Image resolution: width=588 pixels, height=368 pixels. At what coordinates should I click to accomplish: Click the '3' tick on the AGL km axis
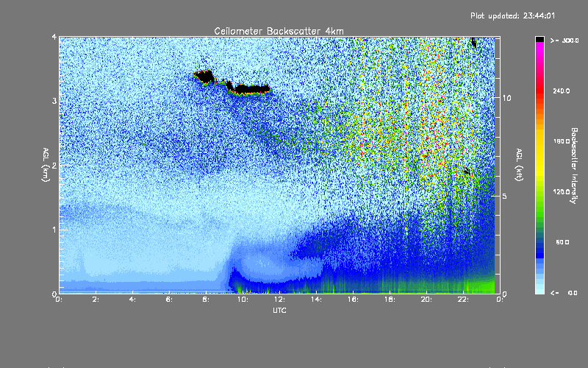[54, 101]
